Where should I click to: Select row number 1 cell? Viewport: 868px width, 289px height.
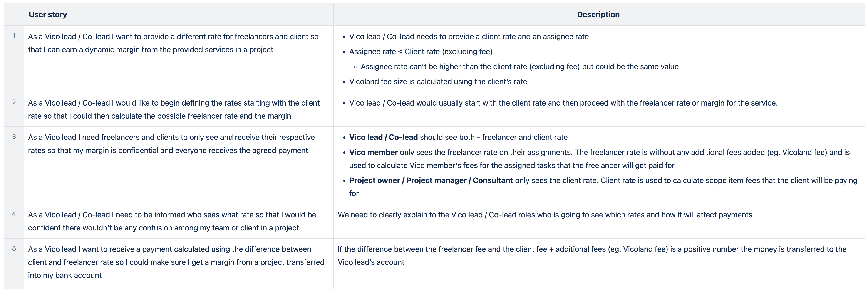pos(14,36)
